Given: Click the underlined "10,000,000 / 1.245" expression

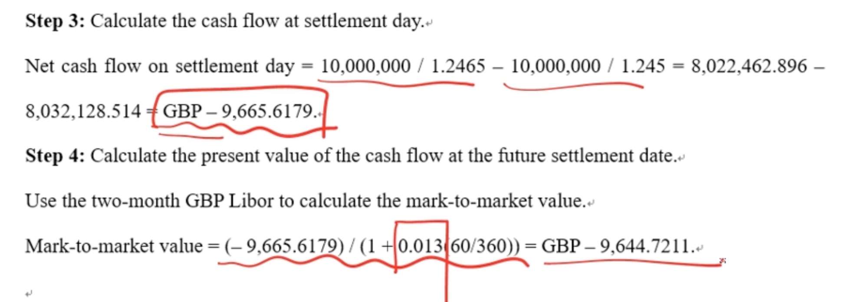Looking at the screenshot, I should pyautogui.click(x=588, y=66).
